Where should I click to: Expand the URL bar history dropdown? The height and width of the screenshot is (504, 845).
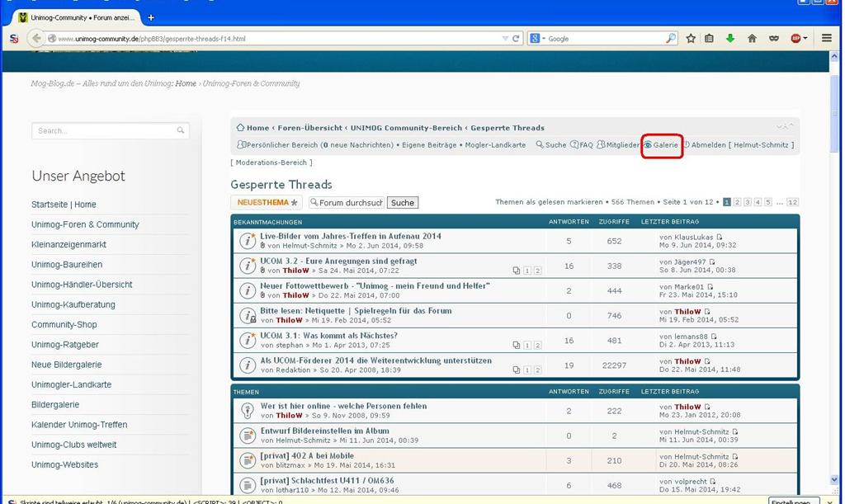[505, 38]
